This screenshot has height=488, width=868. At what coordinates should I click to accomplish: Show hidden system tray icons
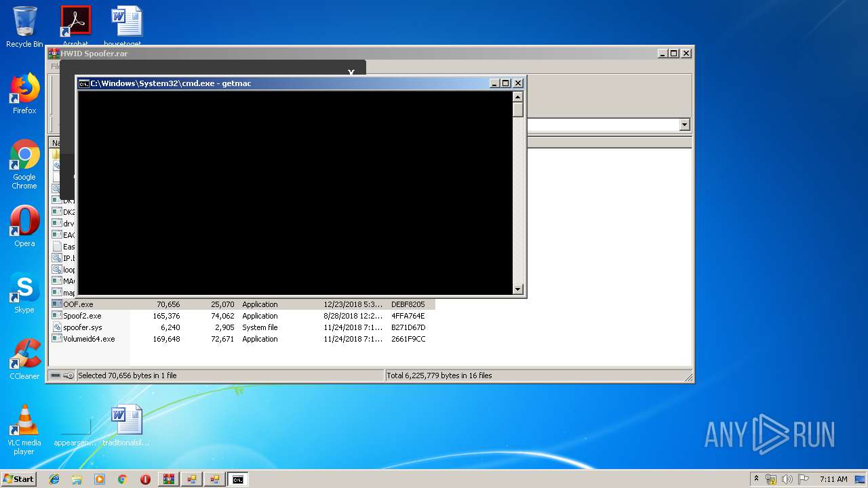coord(757,479)
